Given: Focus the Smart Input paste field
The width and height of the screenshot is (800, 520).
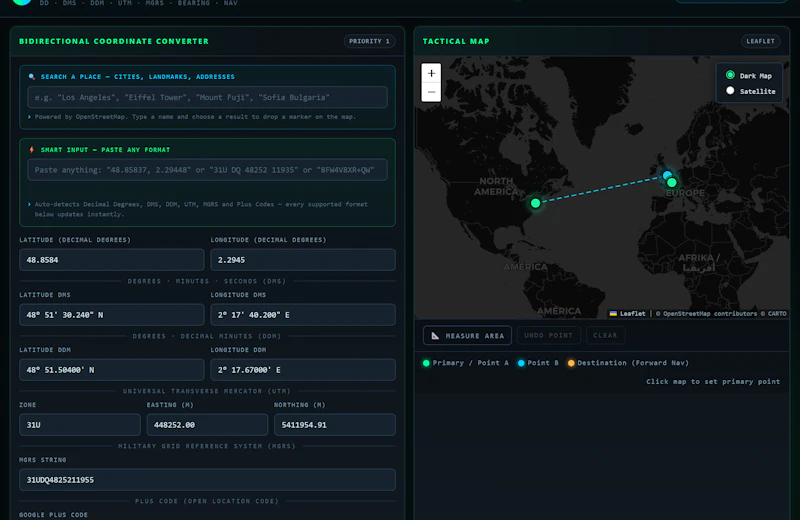Looking at the screenshot, I should (x=207, y=170).
